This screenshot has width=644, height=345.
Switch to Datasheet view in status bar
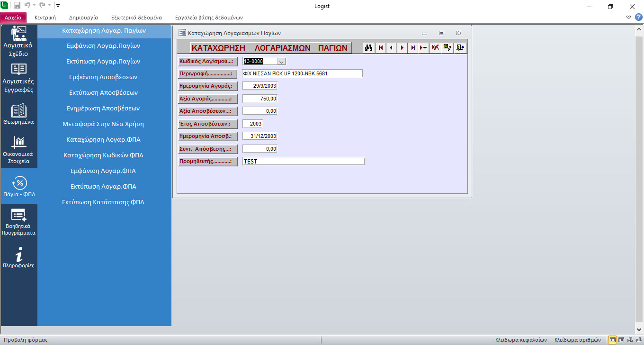pyautogui.click(x=621, y=340)
